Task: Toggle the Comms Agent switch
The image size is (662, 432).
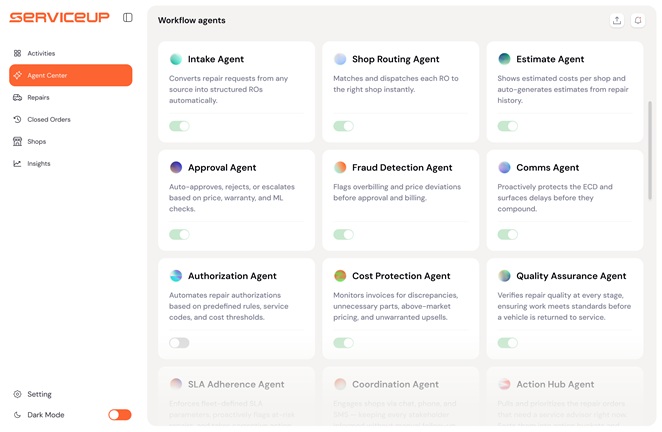Action: coord(507,234)
